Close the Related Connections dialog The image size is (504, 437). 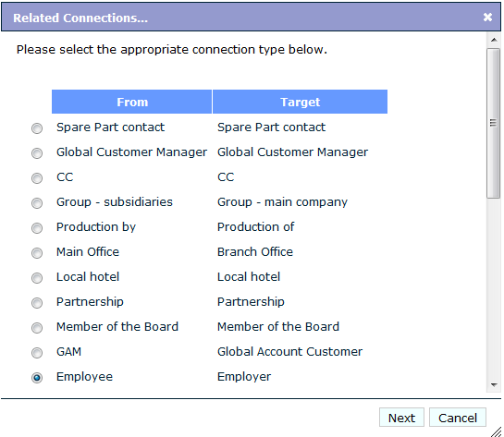click(x=487, y=17)
